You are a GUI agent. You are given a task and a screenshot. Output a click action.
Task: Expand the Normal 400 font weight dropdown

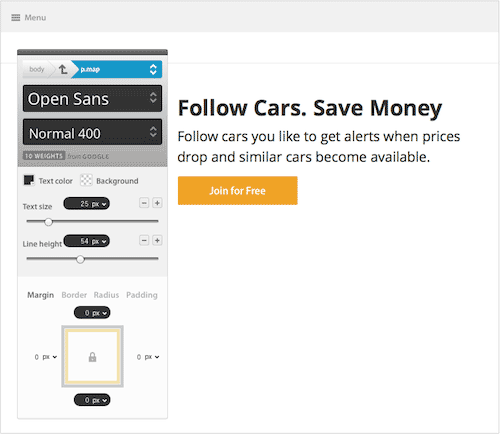click(x=92, y=132)
